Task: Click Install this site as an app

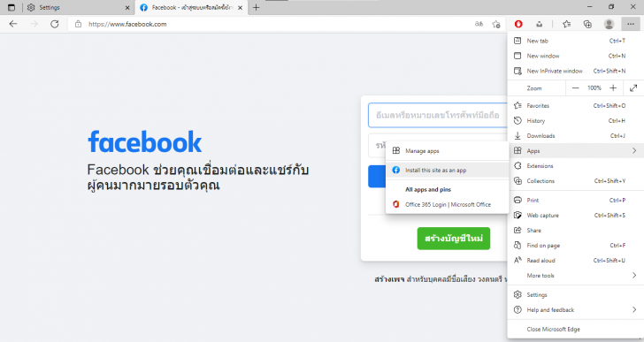Action: tap(448, 170)
